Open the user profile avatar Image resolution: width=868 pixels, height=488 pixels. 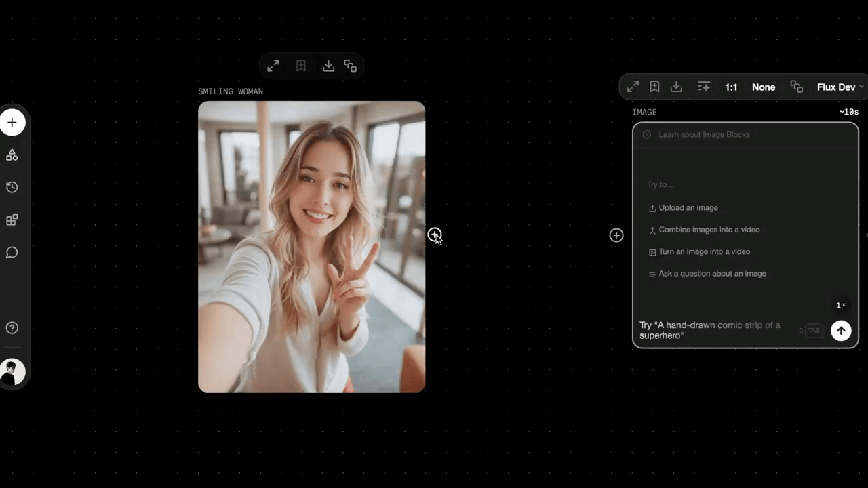pyautogui.click(x=12, y=372)
